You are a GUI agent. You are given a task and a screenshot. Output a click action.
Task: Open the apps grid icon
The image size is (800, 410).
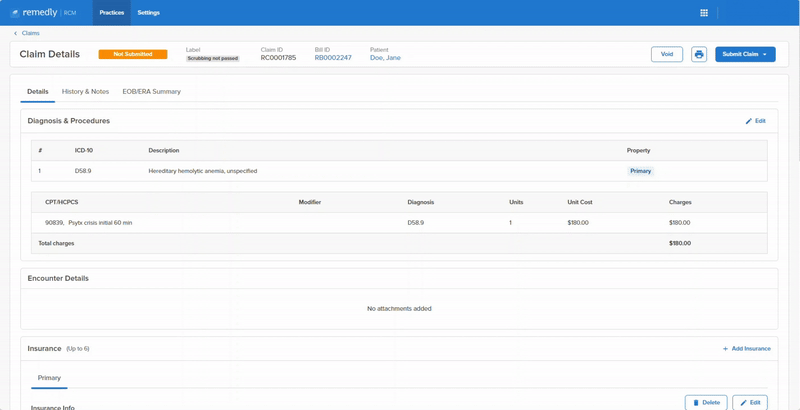(x=704, y=13)
